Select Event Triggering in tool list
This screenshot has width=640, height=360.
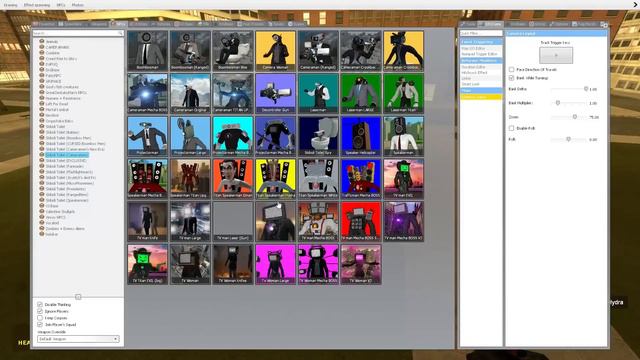coord(481,42)
